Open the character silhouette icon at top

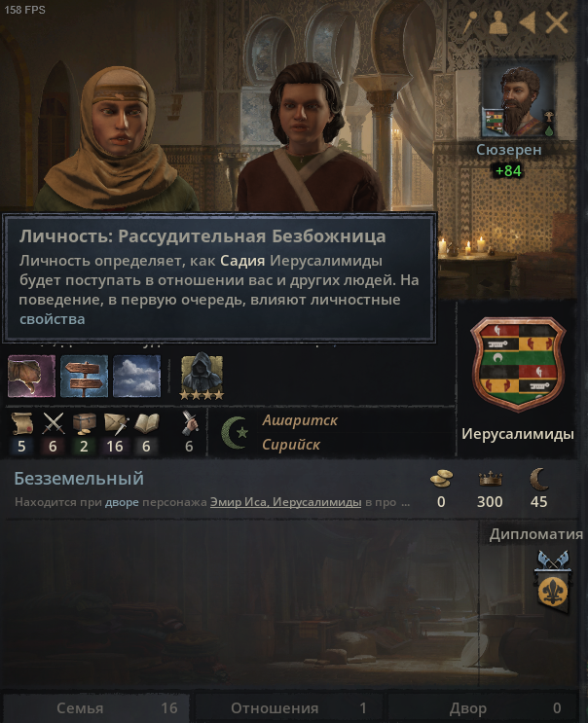498,22
